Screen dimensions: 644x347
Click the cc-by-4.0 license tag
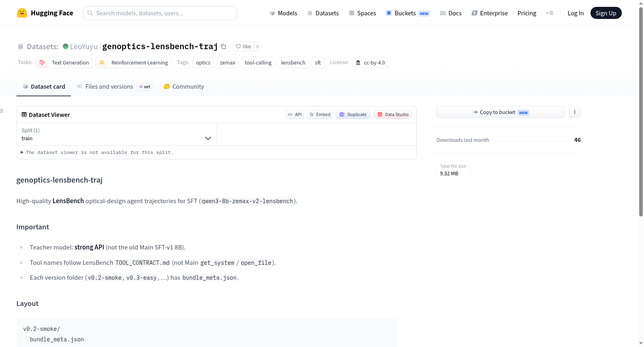click(371, 62)
